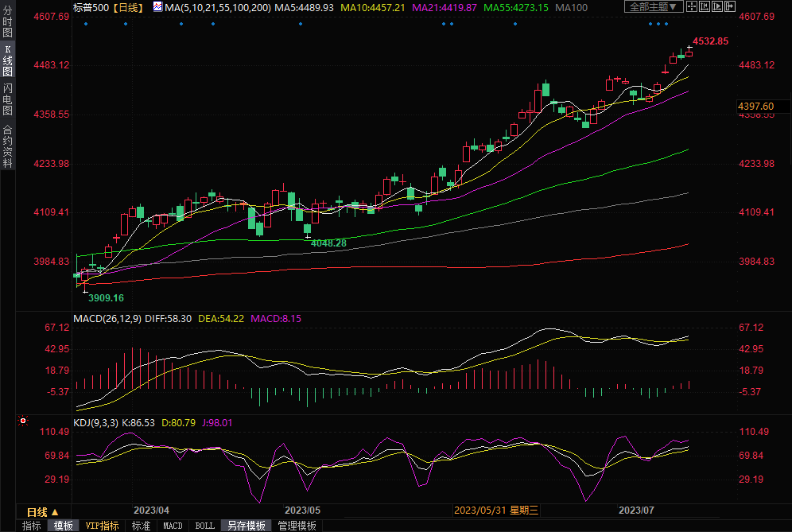
Task: Open the 闪电图 side tab
Action: coord(7,99)
